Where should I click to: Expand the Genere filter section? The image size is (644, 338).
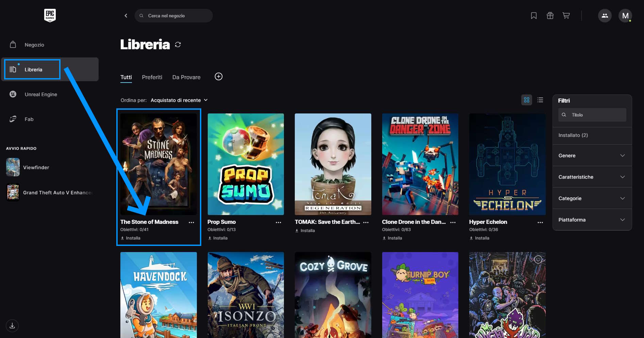tap(592, 156)
